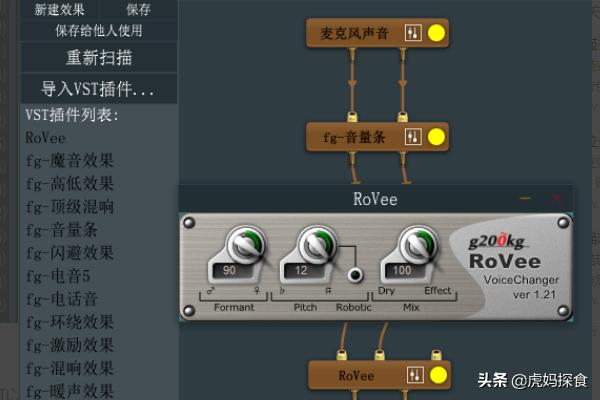Image resolution: width=600 pixels, height=400 pixels.
Task: Toggle yellow power light on 麦克风声音 node
Action: pos(436,33)
